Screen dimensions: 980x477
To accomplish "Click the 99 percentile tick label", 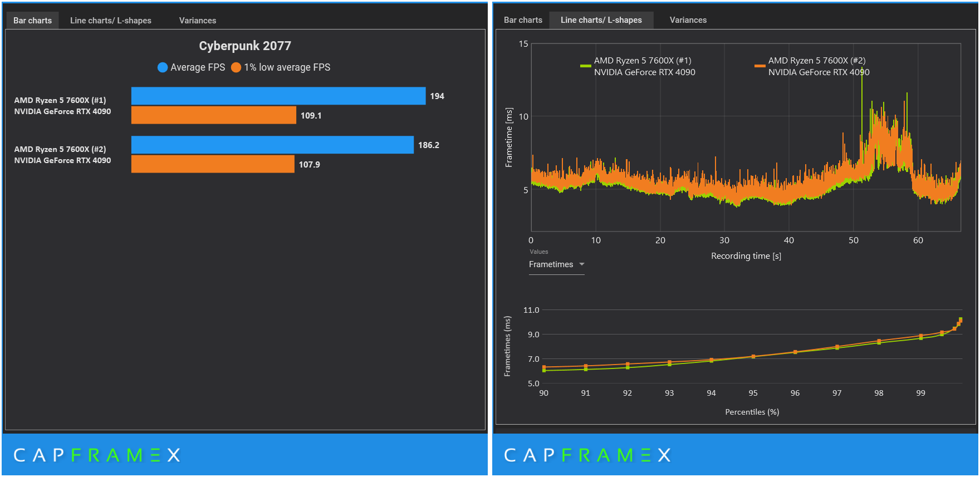I will pyautogui.click(x=921, y=393).
